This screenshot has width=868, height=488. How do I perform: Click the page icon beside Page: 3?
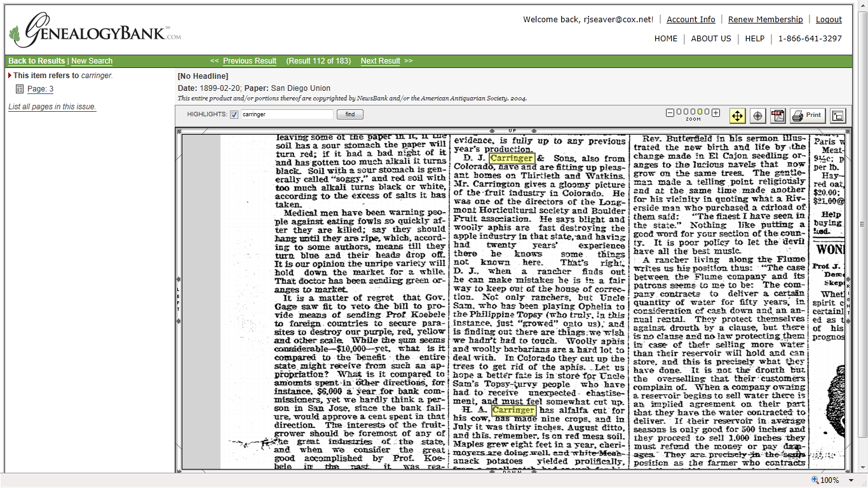pos(20,89)
